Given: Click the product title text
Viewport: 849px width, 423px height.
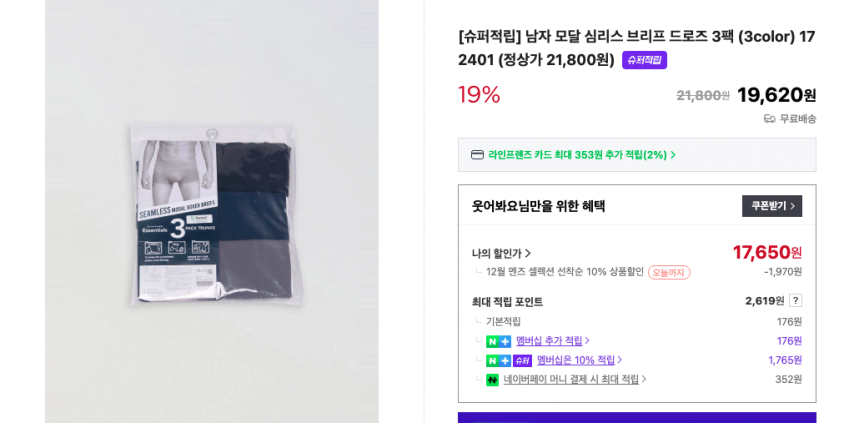Looking at the screenshot, I should (x=636, y=48).
